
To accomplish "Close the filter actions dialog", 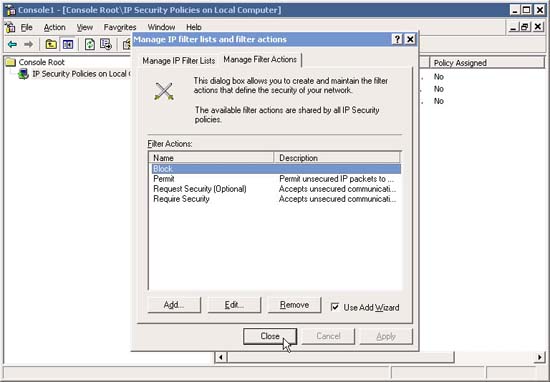I will point(270,336).
